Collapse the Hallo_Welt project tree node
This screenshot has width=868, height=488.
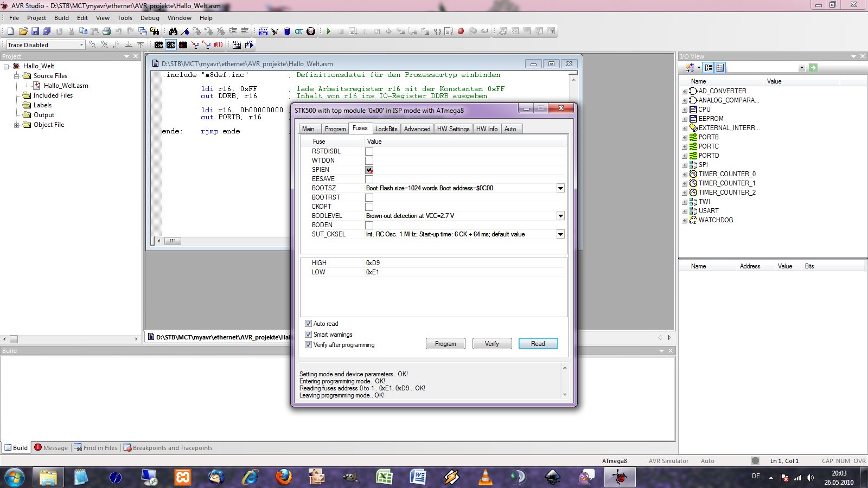(7, 67)
